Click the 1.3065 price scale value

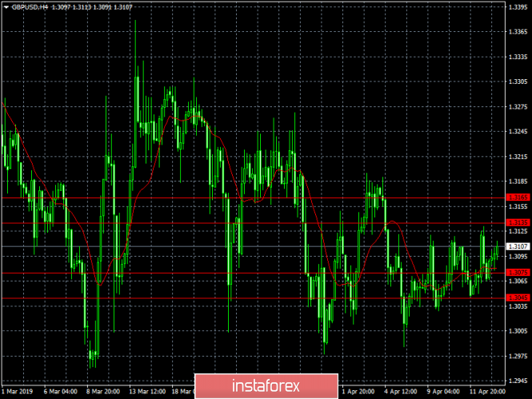point(518,281)
